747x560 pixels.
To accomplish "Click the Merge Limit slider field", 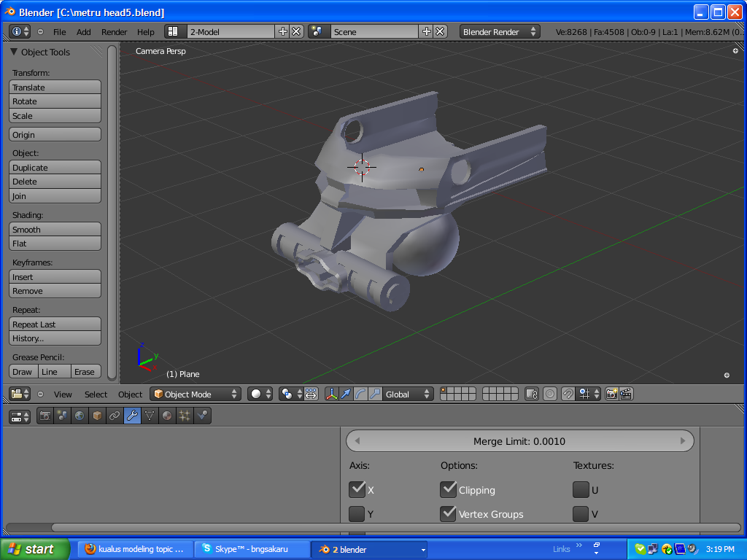I will 519,441.
